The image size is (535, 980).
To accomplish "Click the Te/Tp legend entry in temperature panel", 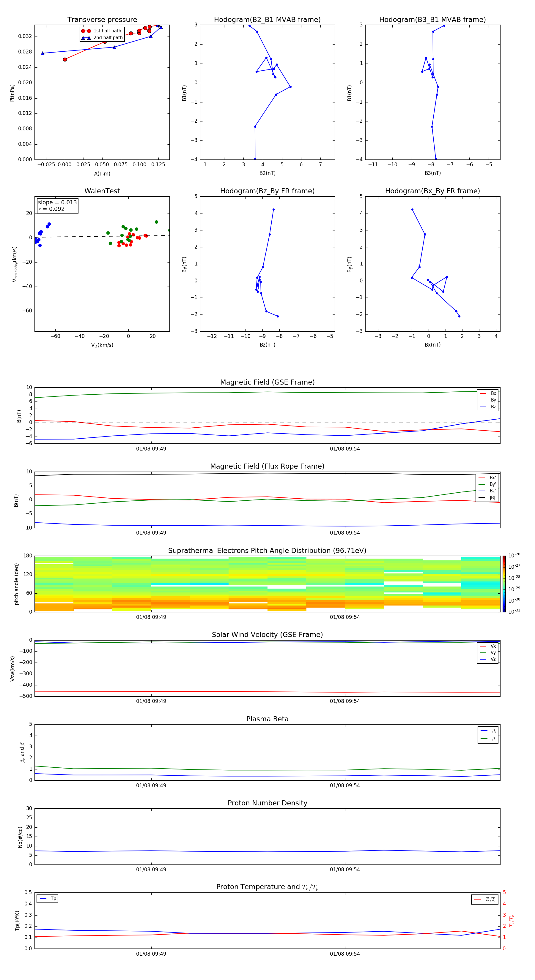I will 485,899.
